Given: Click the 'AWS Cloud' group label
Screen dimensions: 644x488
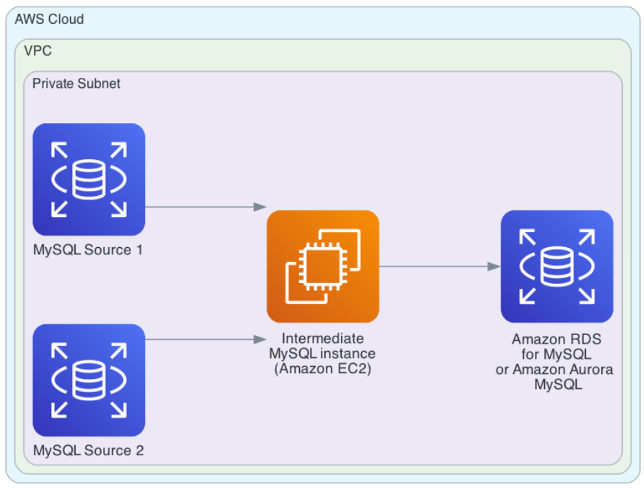Looking at the screenshot, I should [49, 19].
